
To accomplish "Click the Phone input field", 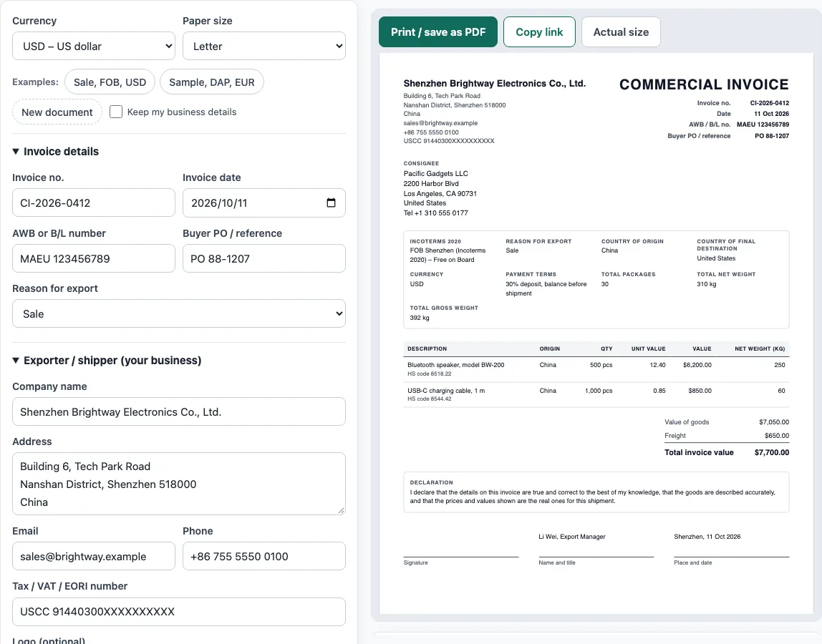I will [263, 557].
